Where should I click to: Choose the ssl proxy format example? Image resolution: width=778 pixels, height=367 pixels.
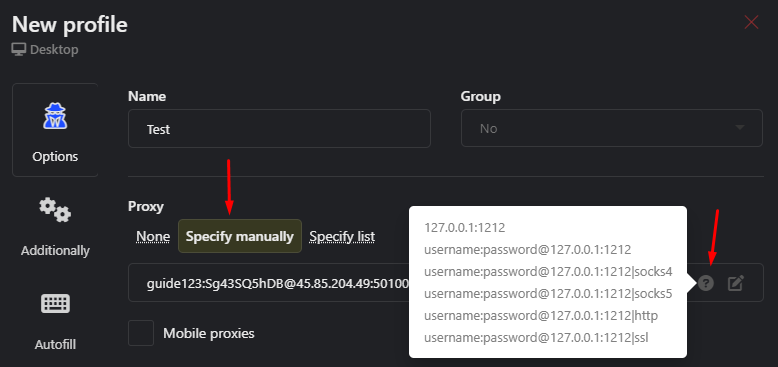536,338
